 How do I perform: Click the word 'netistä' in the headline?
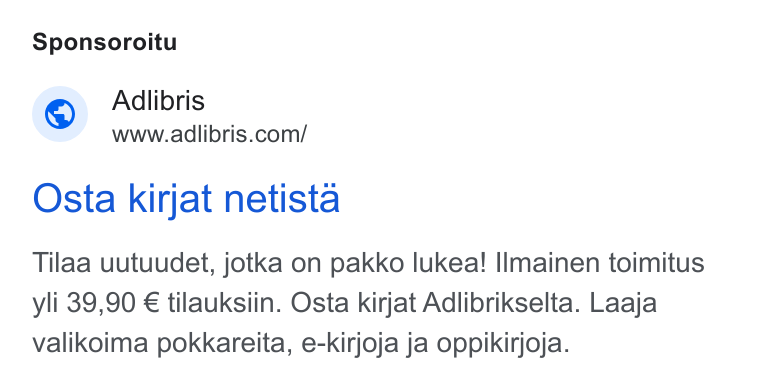[282, 198]
